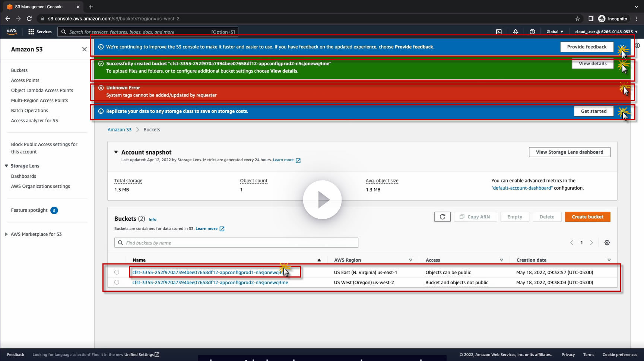Click the browser forward arrow

tap(19, 19)
